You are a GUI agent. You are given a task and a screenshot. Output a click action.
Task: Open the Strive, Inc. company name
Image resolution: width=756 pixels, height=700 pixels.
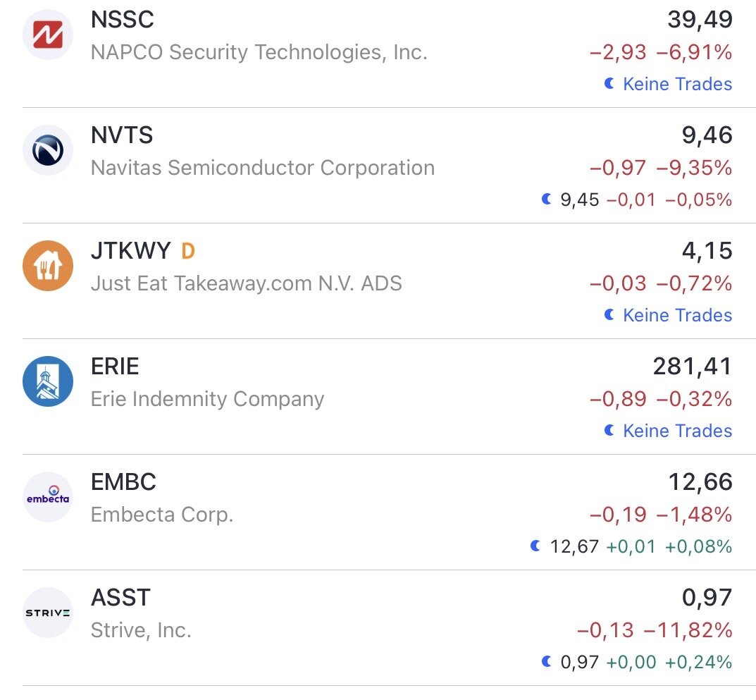[141, 630]
